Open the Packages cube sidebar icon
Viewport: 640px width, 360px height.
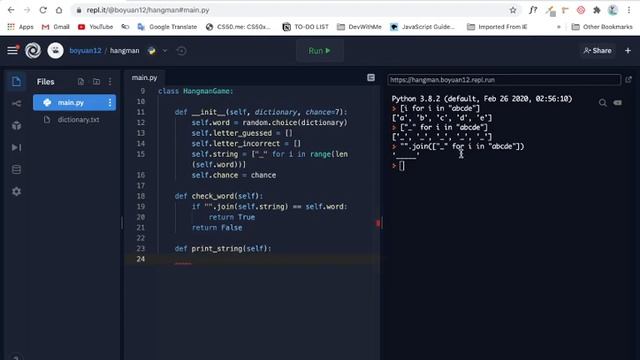coord(16,126)
